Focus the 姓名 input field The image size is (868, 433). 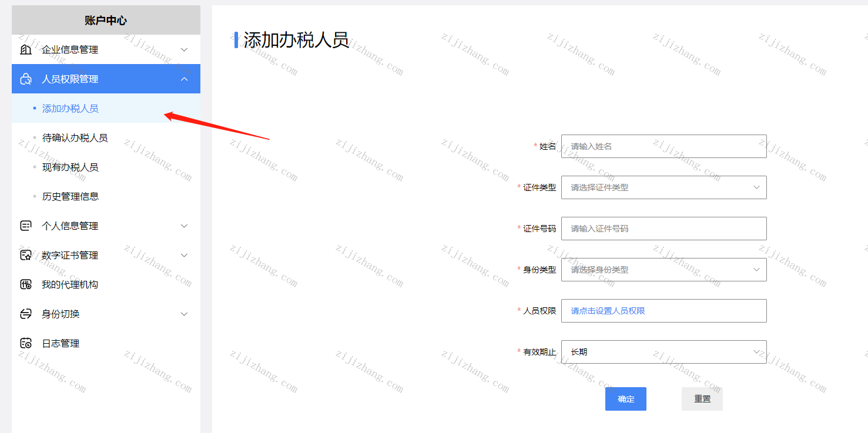coord(664,146)
